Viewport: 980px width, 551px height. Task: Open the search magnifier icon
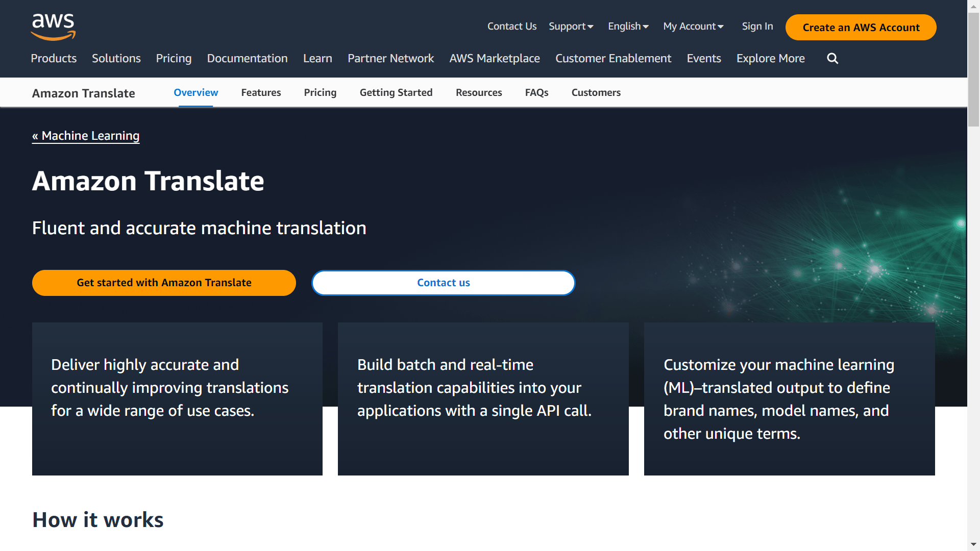pos(832,58)
